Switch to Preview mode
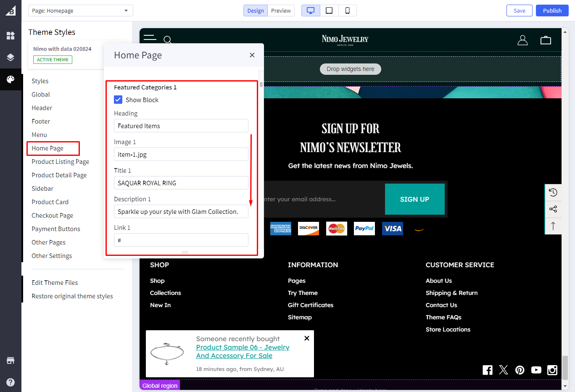This screenshot has height=392, width=575. tap(281, 11)
